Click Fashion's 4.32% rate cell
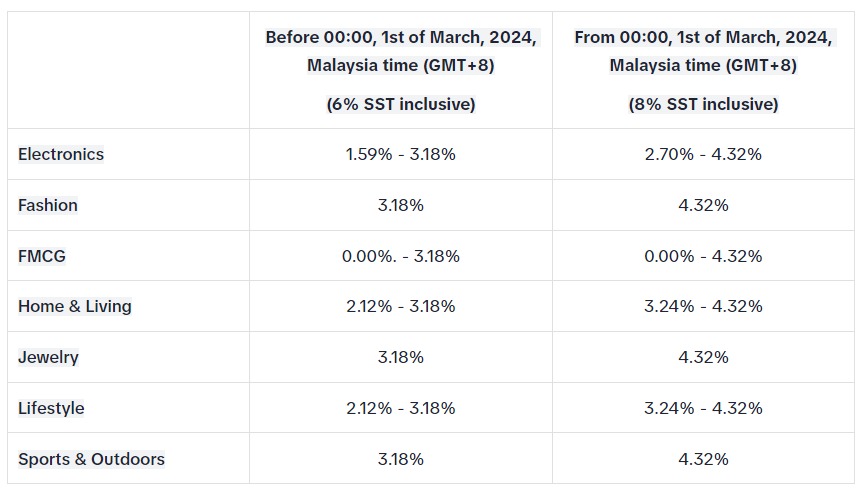 [703, 205]
